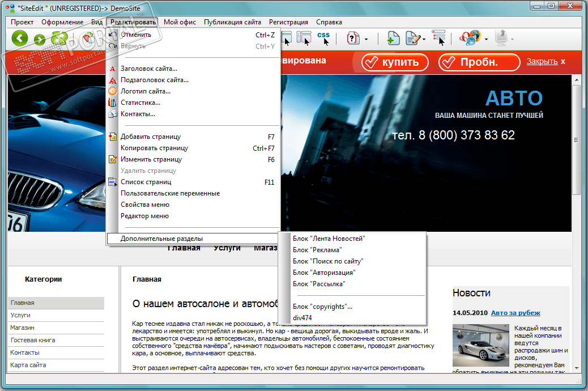Click the browser preview icon
Image resolution: width=588 pixels, height=391 pixels.
click(x=470, y=39)
